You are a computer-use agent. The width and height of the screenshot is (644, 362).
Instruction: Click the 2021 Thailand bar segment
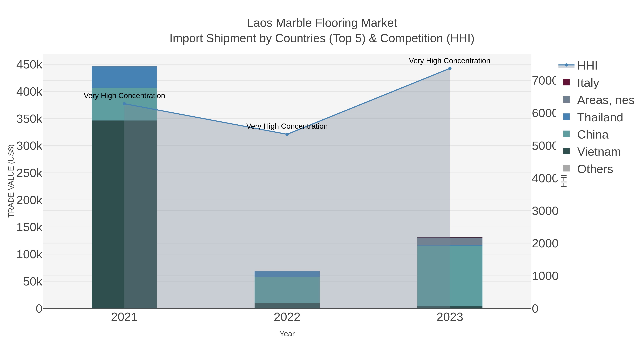[124, 77]
